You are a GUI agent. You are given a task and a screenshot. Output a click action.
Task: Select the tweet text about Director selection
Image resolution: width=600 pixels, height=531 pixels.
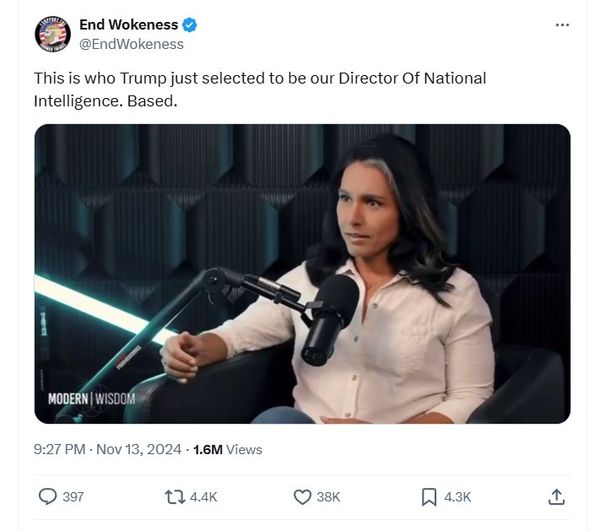click(x=260, y=90)
